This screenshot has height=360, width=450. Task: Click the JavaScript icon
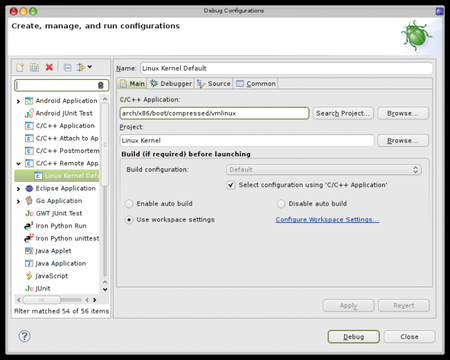29,276
